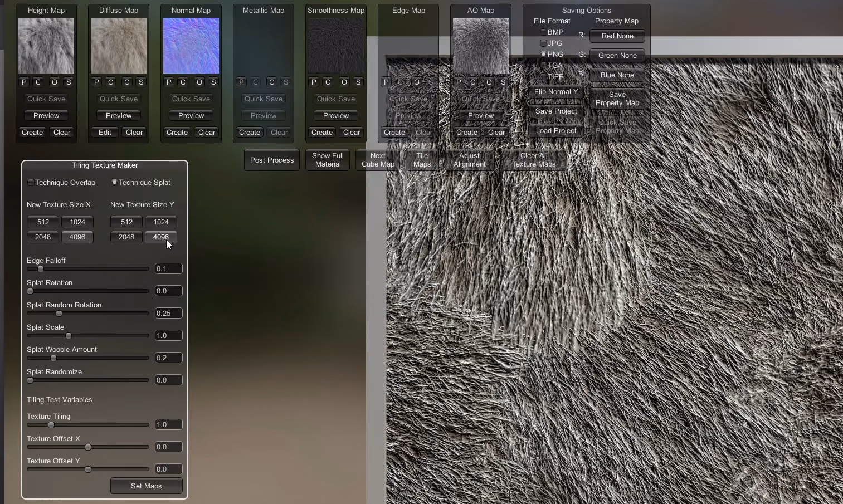Click the O button under Height Map
Screen dimensions: 843x504
click(x=55, y=82)
